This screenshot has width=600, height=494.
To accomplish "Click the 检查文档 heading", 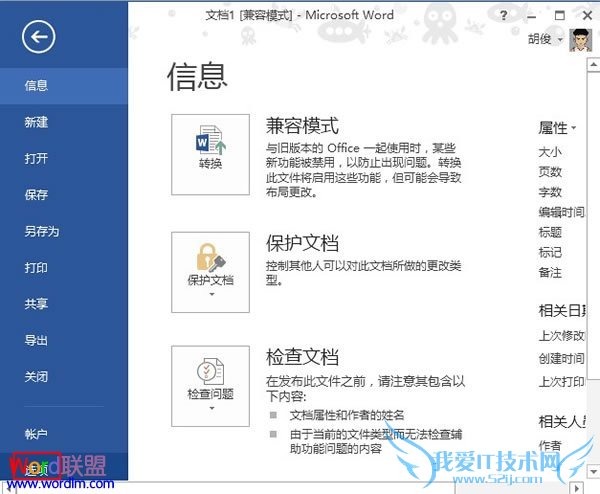I will point(302,357).
